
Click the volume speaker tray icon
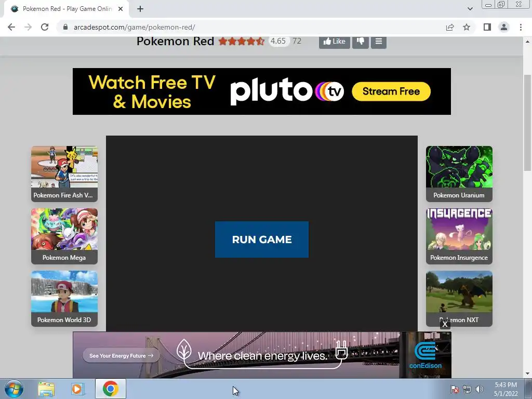479,389
